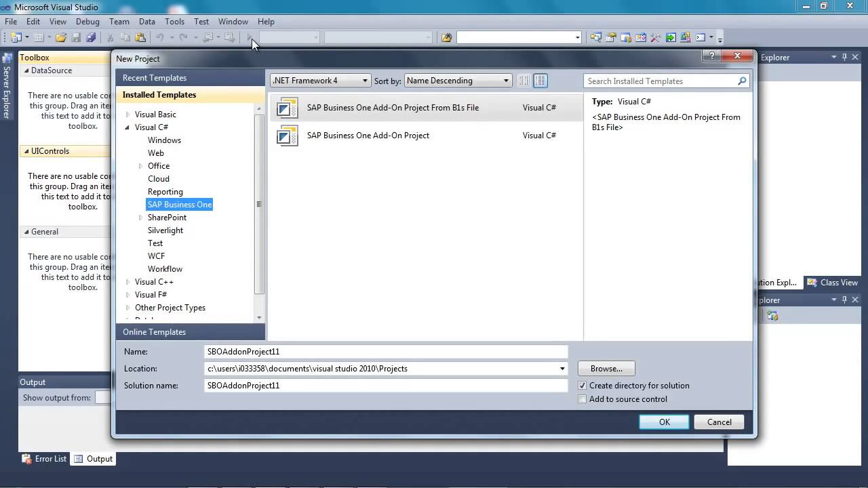Open the File menu
Screen dimensions: 868x488
[x=11, y=22]
